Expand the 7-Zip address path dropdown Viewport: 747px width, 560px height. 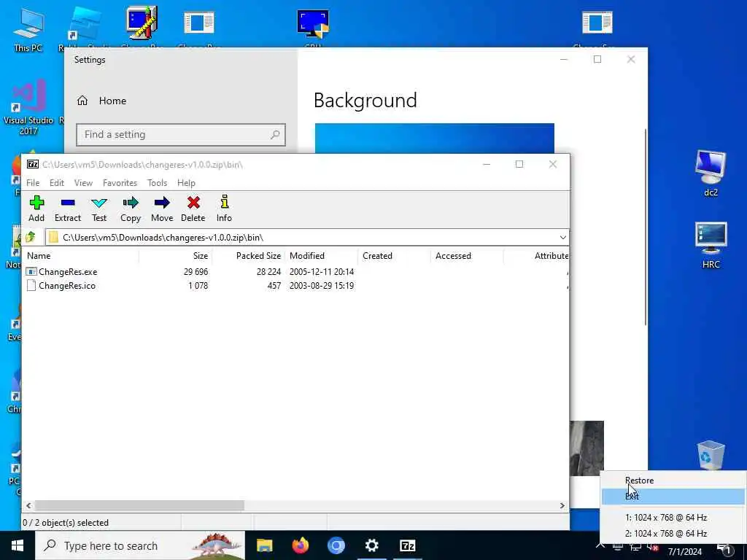(562, 237)
